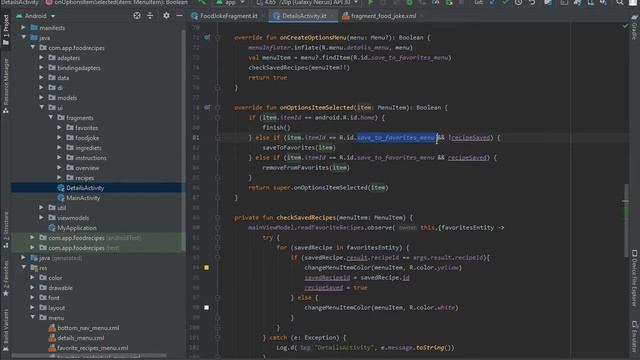Open Search Everywhere magnifier icon
The width and height of the screenshot is (640, 360).
pos(620,2)
